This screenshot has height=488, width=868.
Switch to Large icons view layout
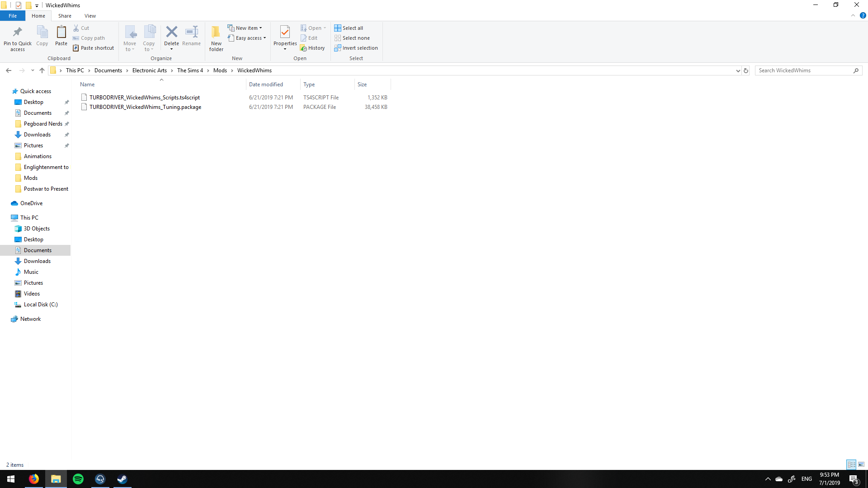click(x=861, y=465)
